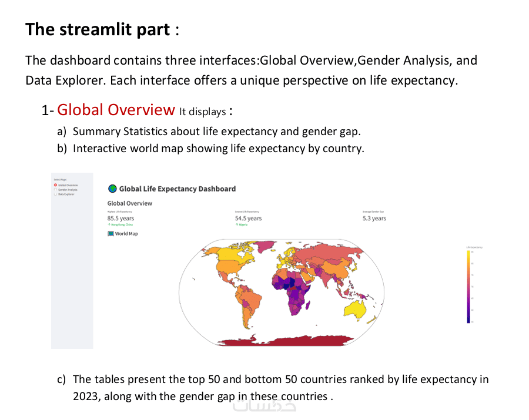Click the 85.5 years highest life expectancy metric

[120, 219]
